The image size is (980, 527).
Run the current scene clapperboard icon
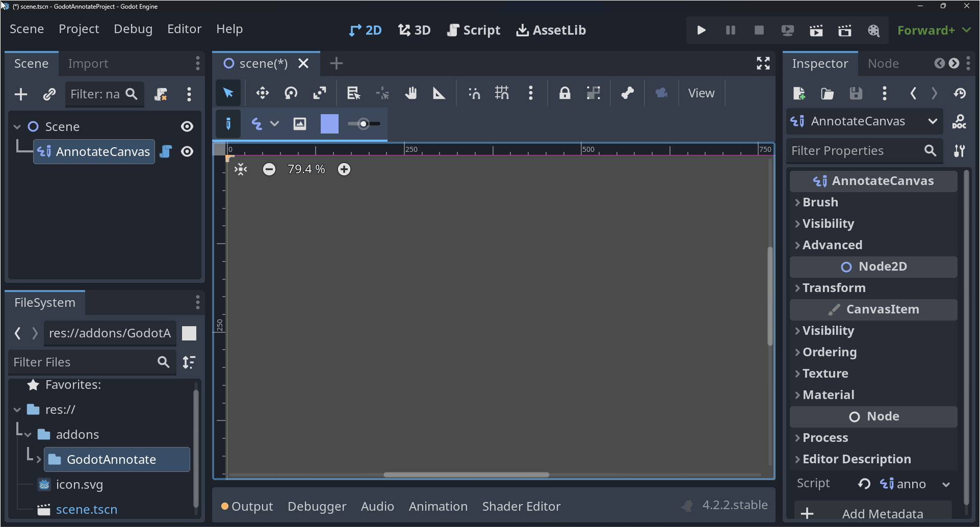click(816, 31)
